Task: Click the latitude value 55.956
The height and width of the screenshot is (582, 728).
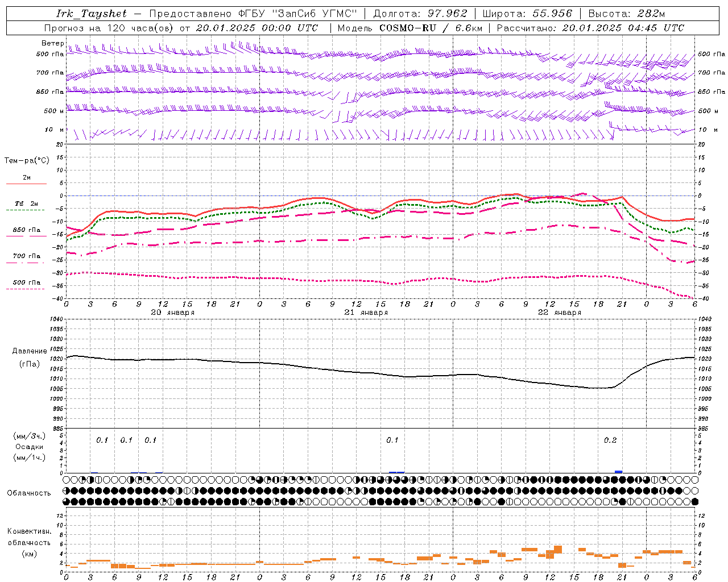Action: 552,14
